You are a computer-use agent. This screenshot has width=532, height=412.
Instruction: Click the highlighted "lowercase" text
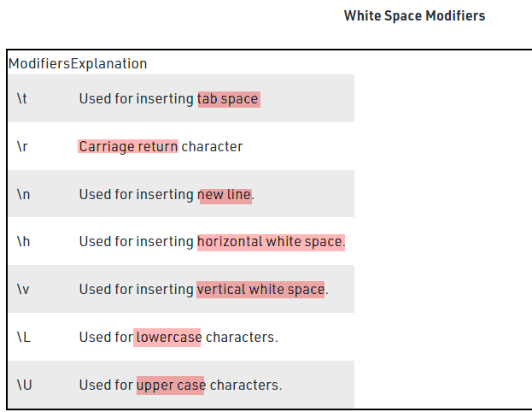coord(168,337)
